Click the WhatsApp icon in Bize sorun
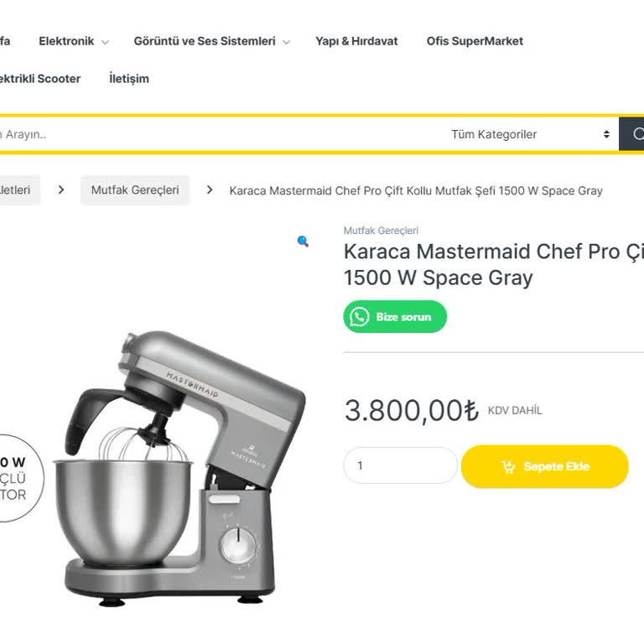644x644 pixels. (360, 317)
